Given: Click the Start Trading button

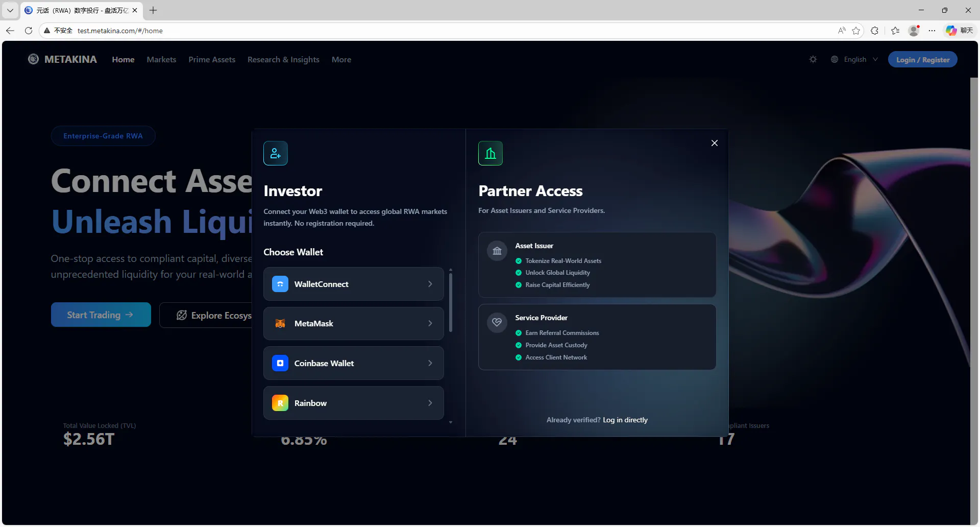Looking at the screenshot, I should 101,315.
